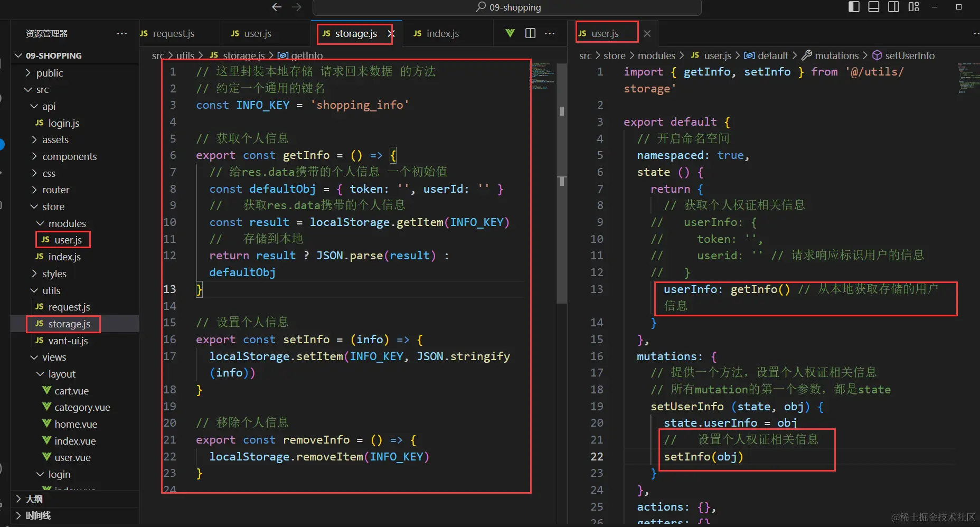Open left editor group more actions menu
This screenshot has height=527, width=980.
click(x=550, y=33)
